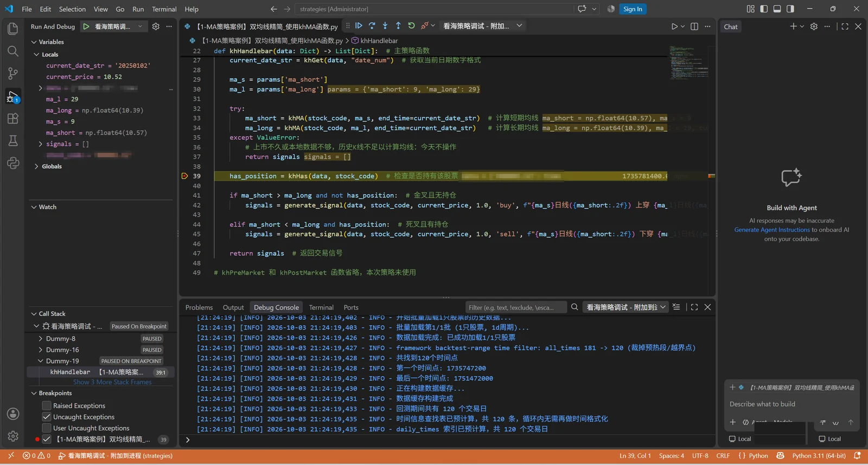
Task: Clear the Debug Console output
Action: tap(676, 307)
